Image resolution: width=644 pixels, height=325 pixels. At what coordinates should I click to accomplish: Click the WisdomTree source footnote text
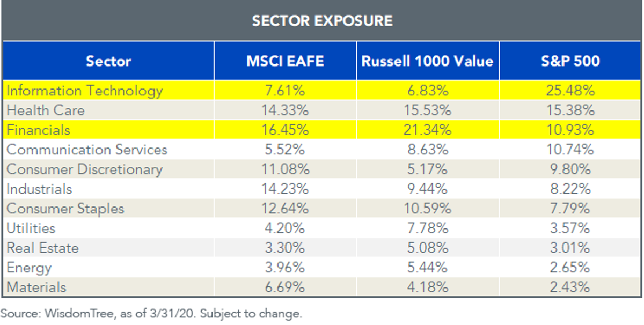click(x=152, y=313)
